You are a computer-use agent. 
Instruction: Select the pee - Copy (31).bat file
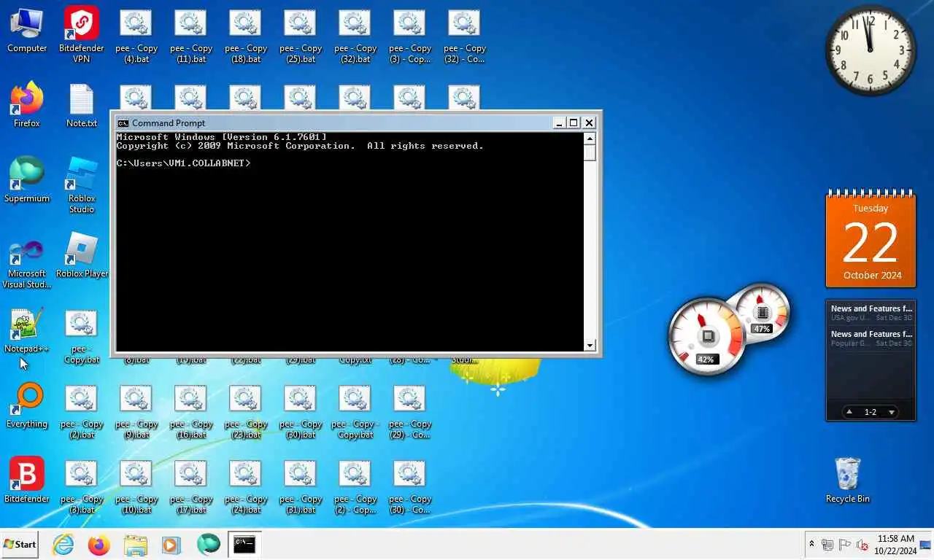click(301, 487)
